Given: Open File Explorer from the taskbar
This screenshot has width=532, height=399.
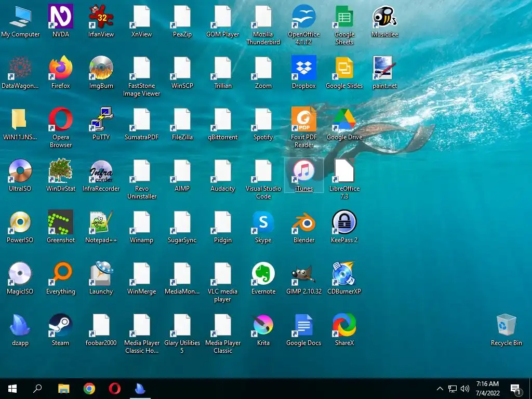Looking at the screenshot, I should (63, 389).
